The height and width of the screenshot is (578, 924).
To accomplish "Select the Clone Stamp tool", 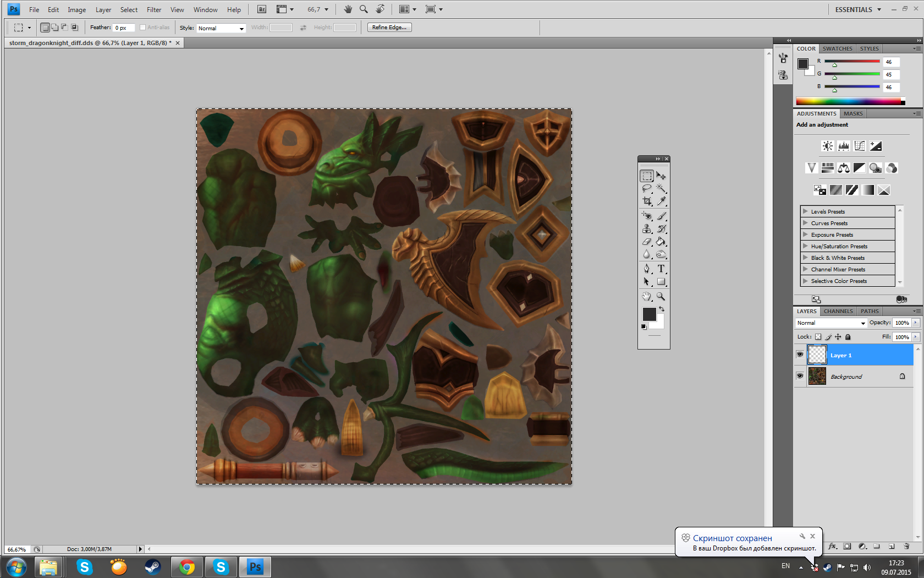I will point(647,229).
